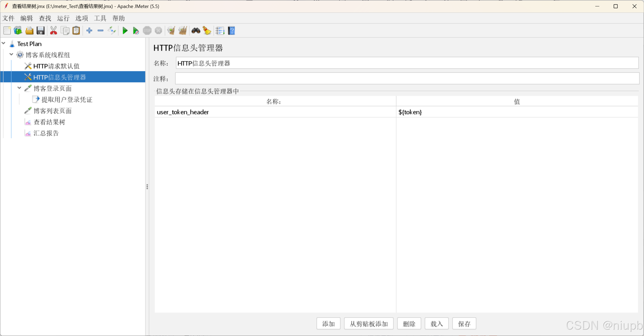The height and width of the screenshot is (336, 644).
Task: Click the 注释 comment input field
Action: coord(407,78)
